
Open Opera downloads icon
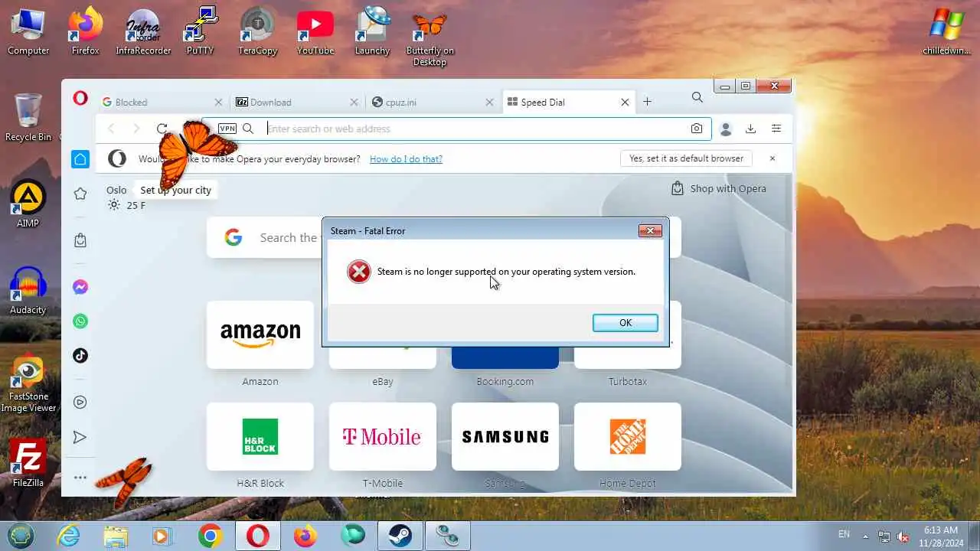pos(750,129)
